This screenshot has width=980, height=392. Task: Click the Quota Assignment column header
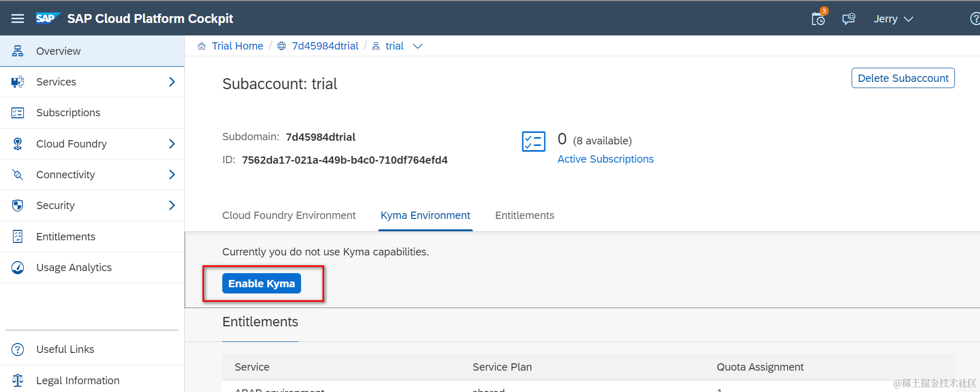[x=760, y=367]
